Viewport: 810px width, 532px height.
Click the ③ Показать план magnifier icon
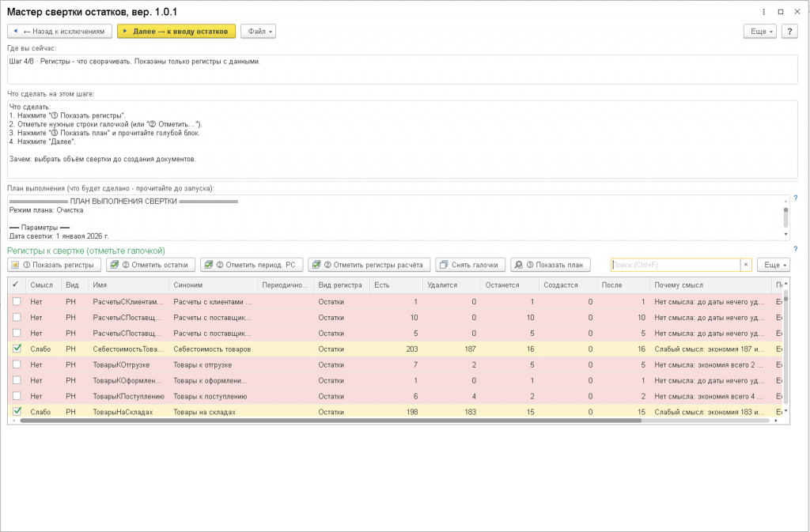519,265
